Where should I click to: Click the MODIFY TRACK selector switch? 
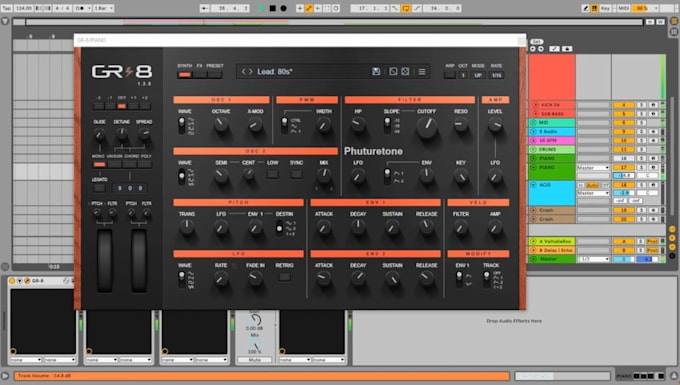pyautogui.click(x=486, y=279)
